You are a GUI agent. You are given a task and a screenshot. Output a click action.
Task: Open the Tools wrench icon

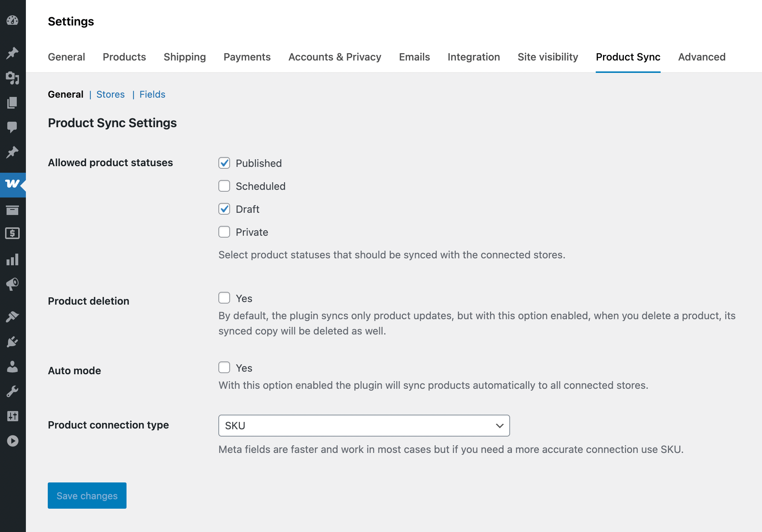pos(12,391)
